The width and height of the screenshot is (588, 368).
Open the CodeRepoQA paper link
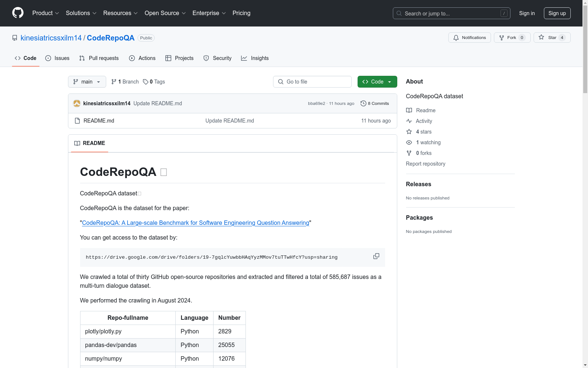pos(196,223)
